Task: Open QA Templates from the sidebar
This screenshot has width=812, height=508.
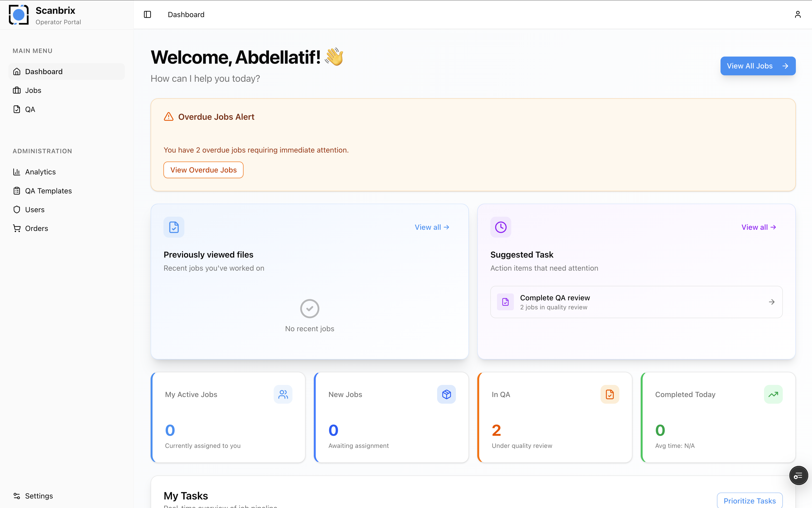Action: [48, 191]
